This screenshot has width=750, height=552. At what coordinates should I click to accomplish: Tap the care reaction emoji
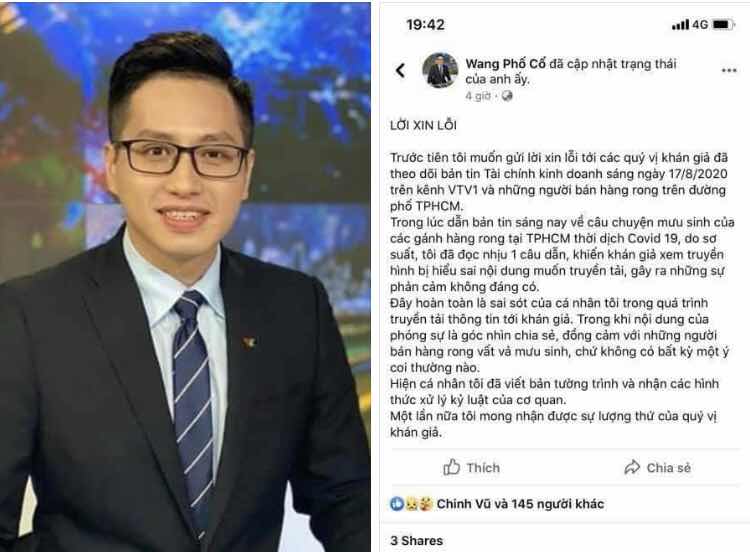[425, 504]
